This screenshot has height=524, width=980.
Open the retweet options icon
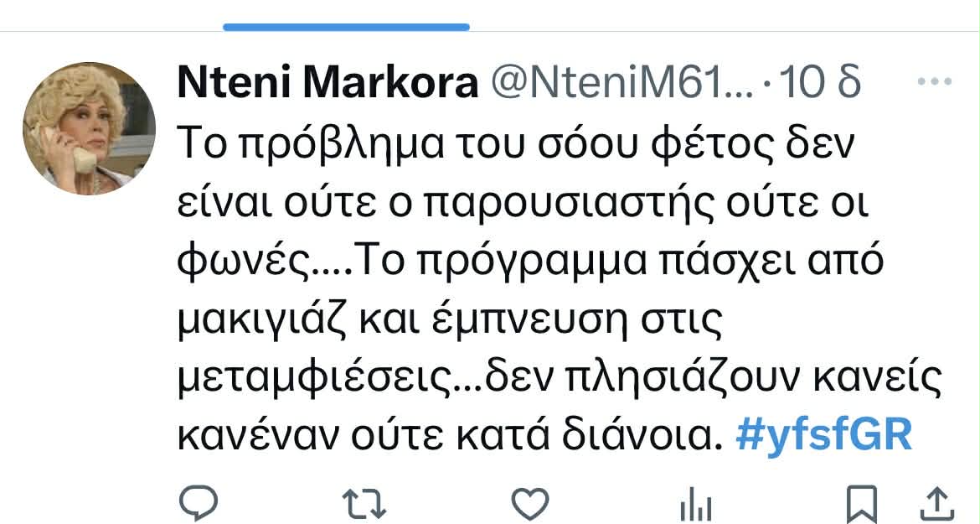click(365, 503)
